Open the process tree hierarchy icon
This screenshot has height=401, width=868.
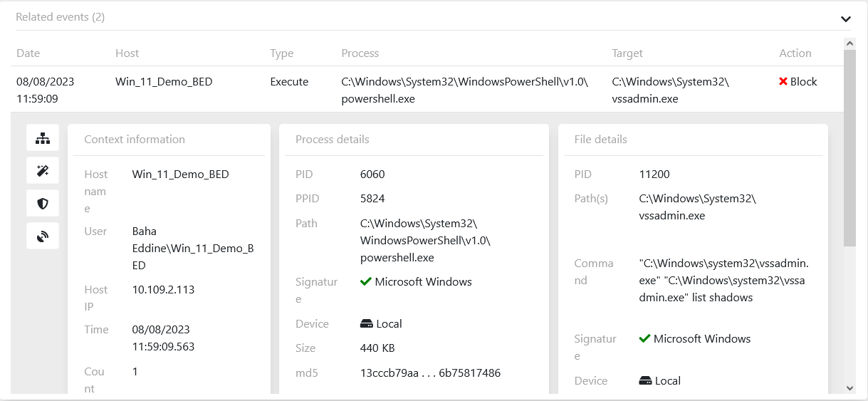pyautogui.click(x=43, y=138)
